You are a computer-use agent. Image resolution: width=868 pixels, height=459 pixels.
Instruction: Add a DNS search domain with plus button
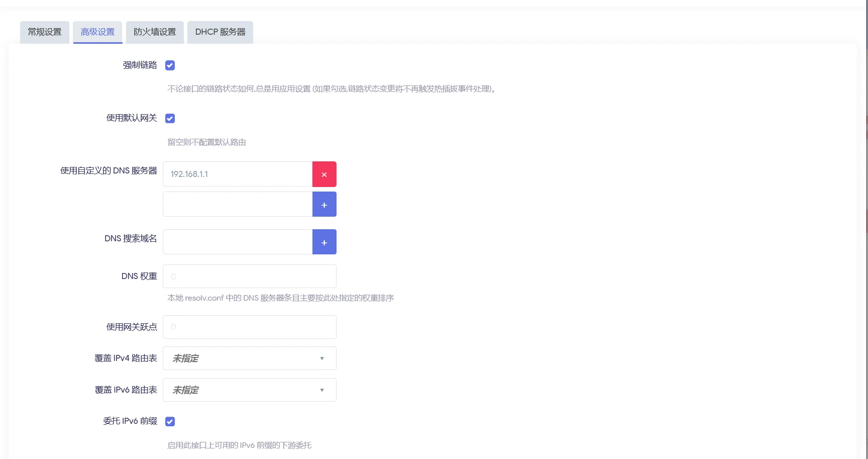[x=324, y=242]
